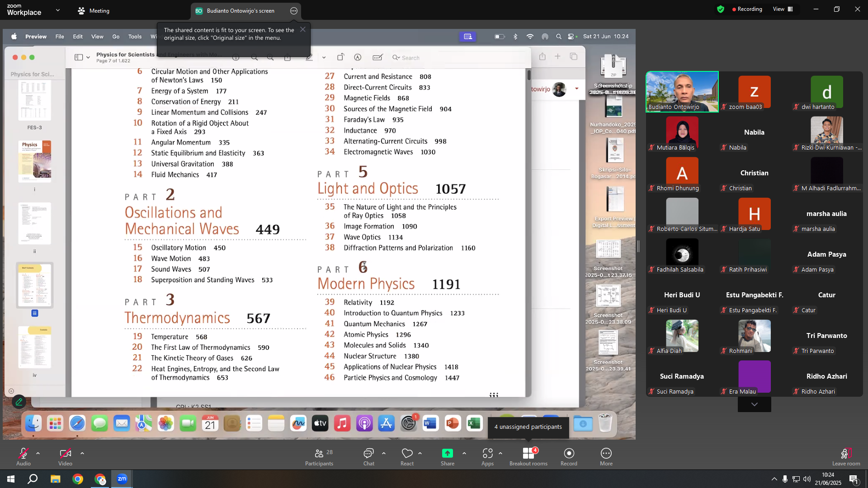Click Microsoft Word in the shared Mac dock
The height and width of the screenshot is (488, 868).
tap(430, 423)
